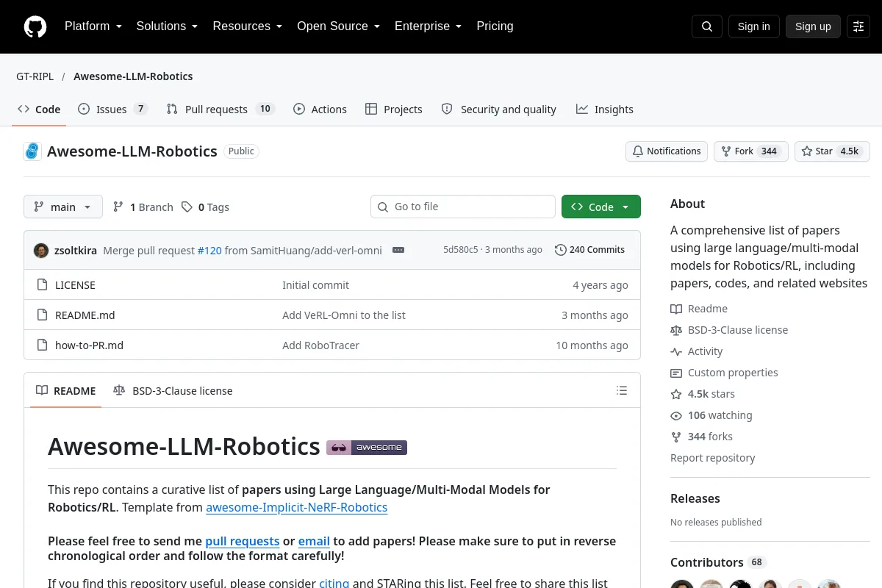Open the Releases heading link
The height and width of the screenshot is (588, 882).
(x=695, y=498)
